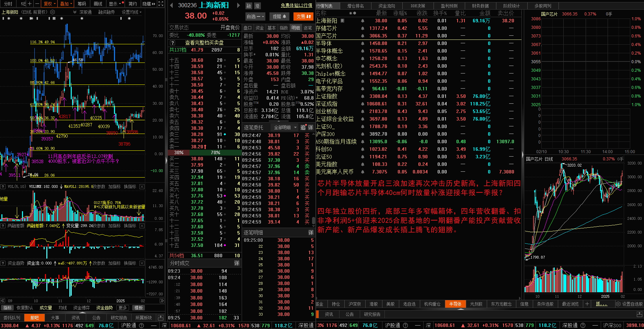Expand collapse handle at right chart panel edge
The image size is (644, 329).
coord(523,155)
